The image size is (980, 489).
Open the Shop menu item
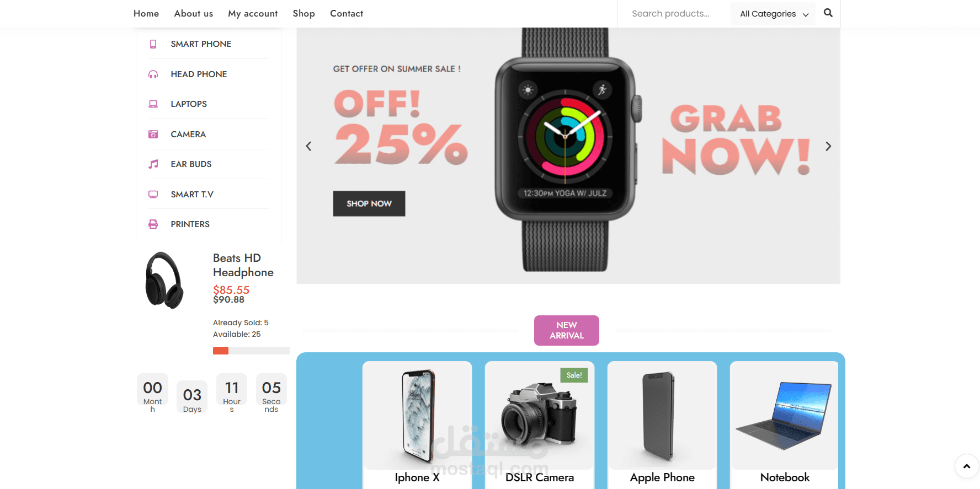point(303,14)
